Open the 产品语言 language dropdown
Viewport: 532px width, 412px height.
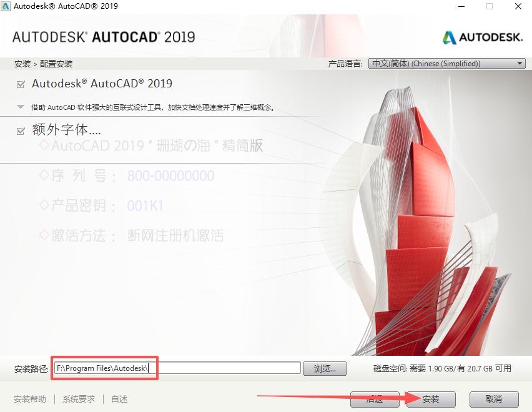pos(447,64)
